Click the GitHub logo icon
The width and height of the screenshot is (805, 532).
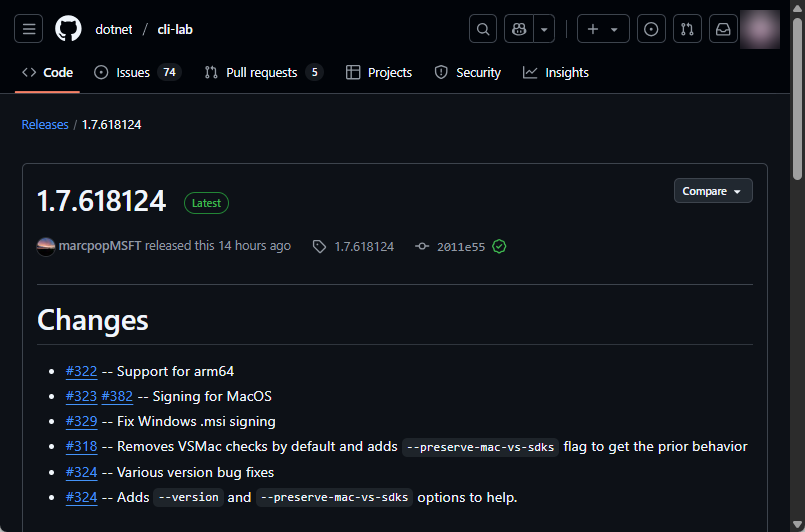coord(68,29)
